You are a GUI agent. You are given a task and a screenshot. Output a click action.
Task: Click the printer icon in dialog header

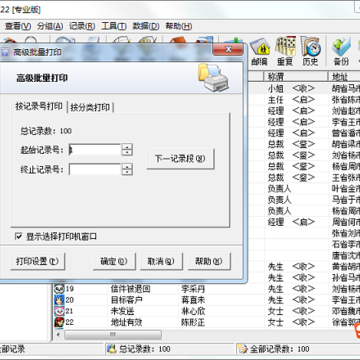213,78
